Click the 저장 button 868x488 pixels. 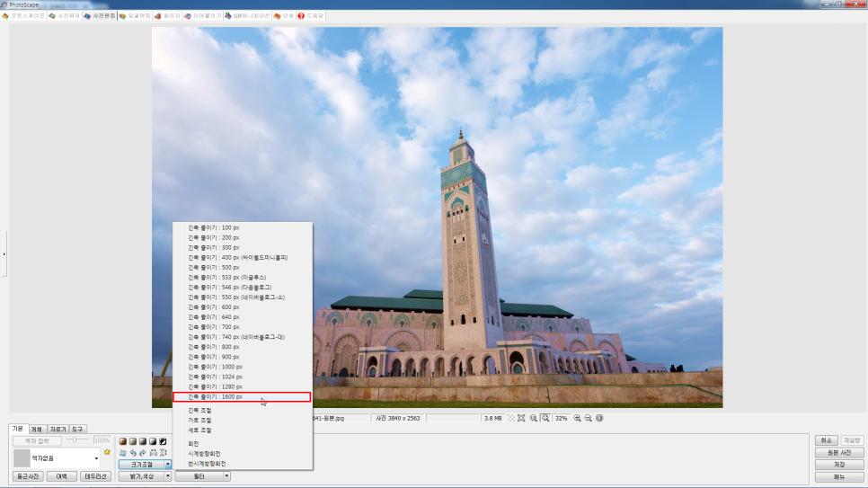tap(839, 465)
